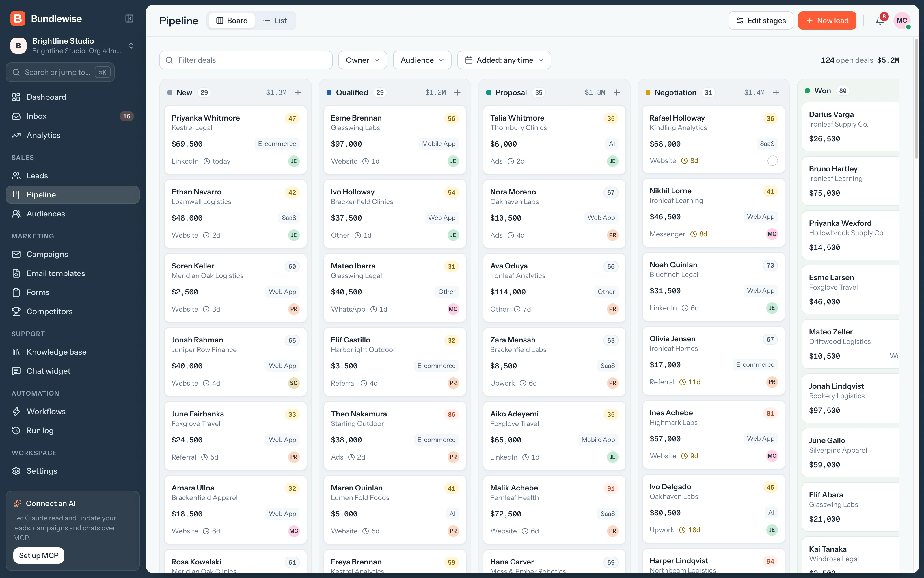Add a deal to the Proposal column
The height and width of the screenshot is (578, 924).
click(617, 92)
